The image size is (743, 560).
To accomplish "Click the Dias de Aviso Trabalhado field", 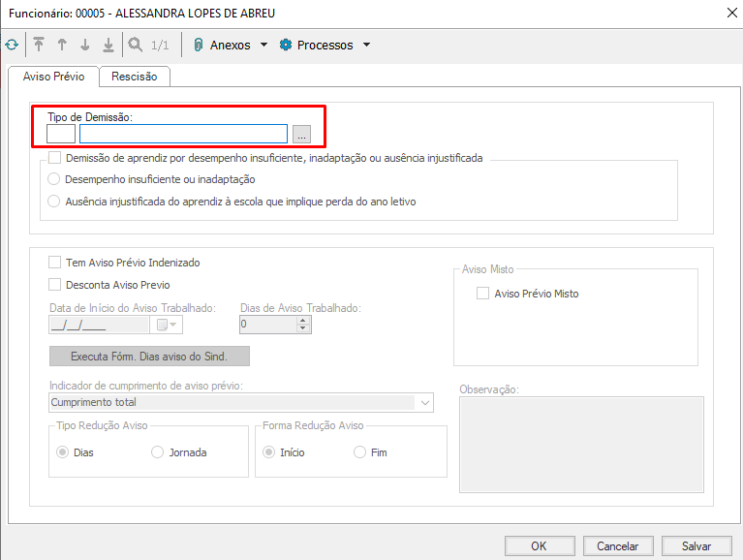I will [268, 325].
